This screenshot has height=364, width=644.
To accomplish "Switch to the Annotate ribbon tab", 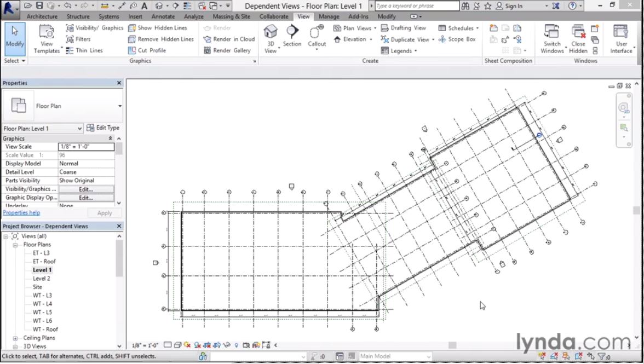I will tap(163, 16).
